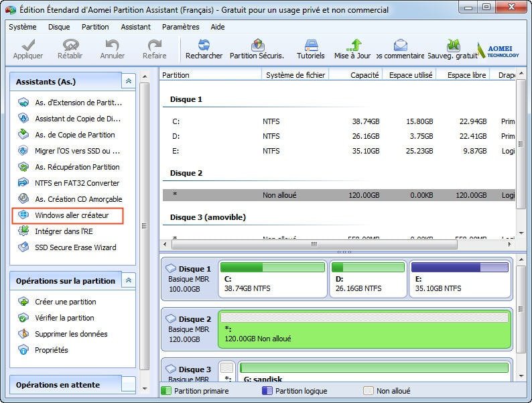
Task: Click Vérifier la partition icon
Action: (x=23, y=318)
